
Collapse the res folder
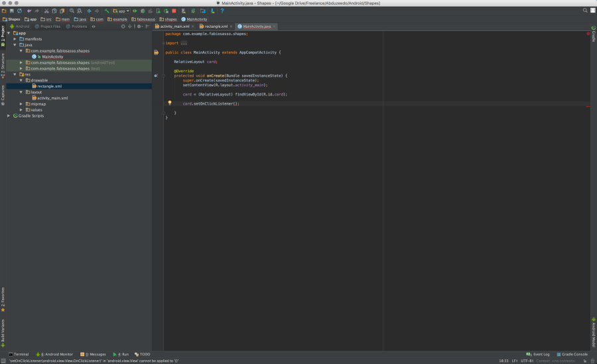pos(15,74)
